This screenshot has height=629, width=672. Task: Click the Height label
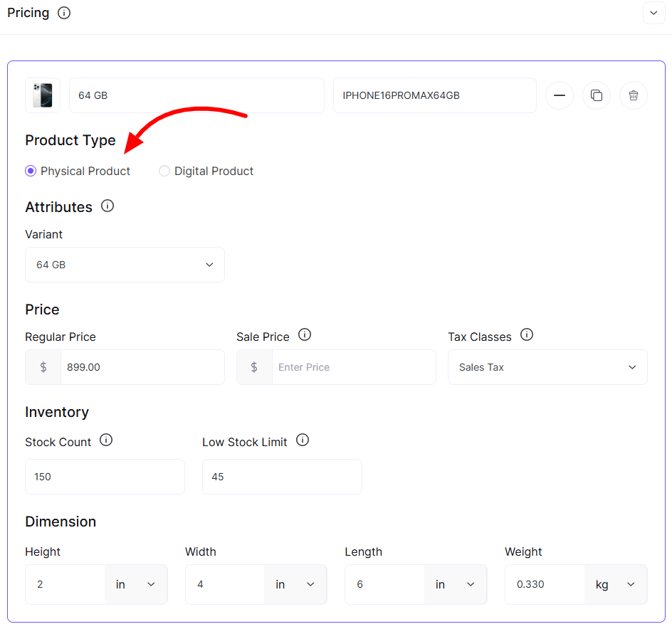43,551
